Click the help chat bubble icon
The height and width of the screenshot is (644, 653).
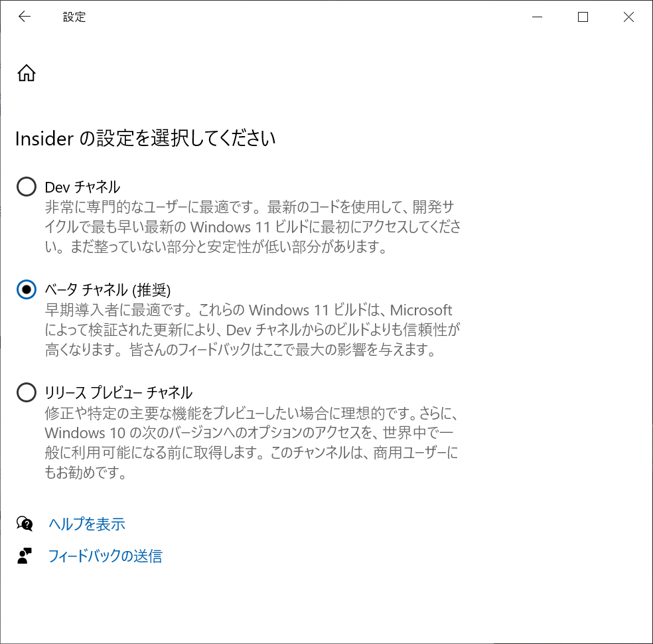coord(25,524)
